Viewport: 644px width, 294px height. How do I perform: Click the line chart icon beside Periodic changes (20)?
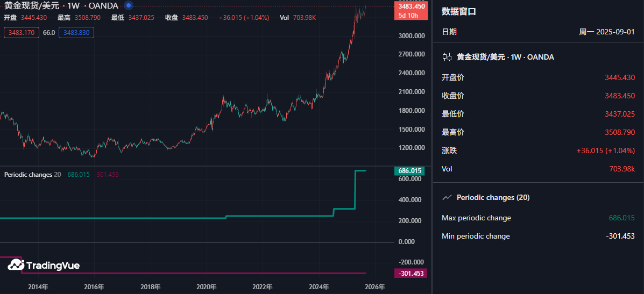coord(447,198)
